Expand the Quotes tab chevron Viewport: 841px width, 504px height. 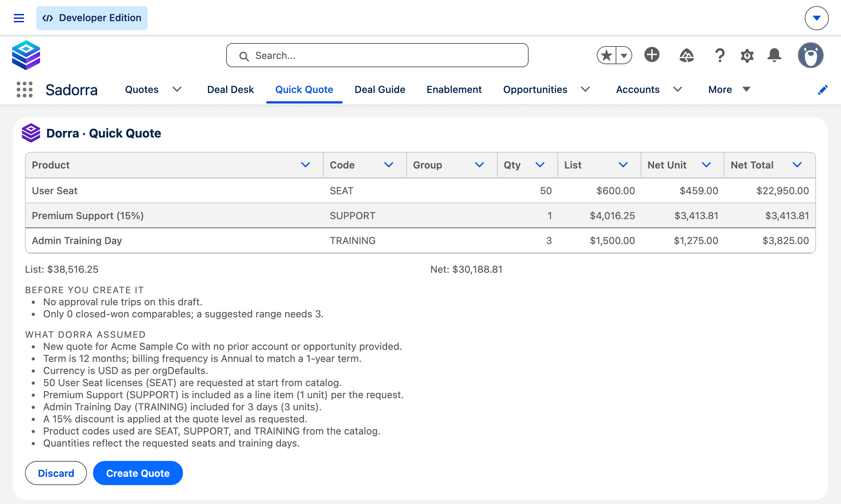[177, 89]
